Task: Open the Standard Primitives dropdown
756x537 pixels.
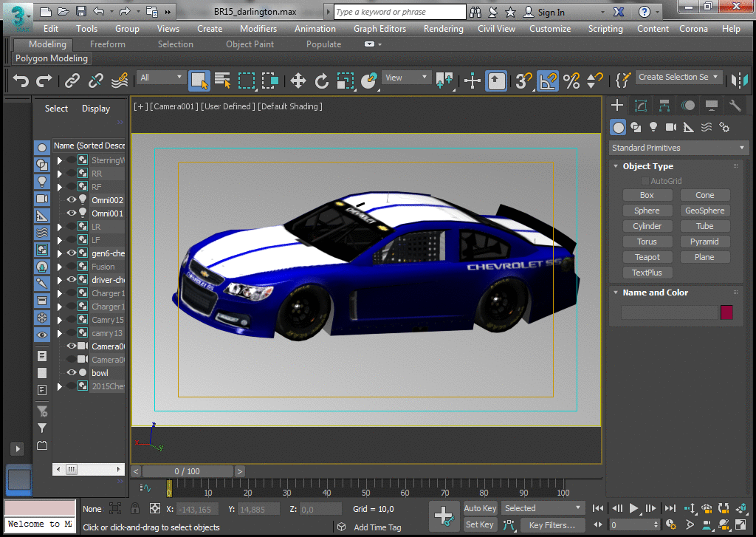Action: coord(678,148)
